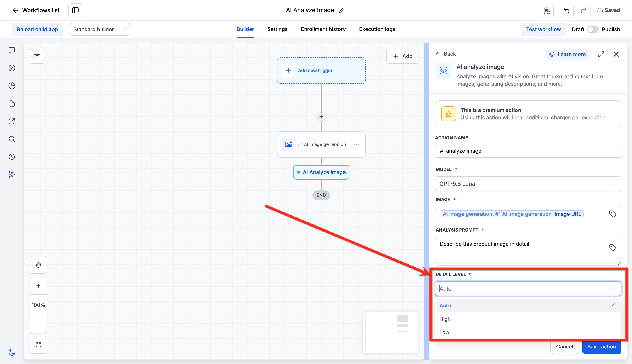Click Back in the action panel
Viewport: 632px width, 364px height.
446,54
